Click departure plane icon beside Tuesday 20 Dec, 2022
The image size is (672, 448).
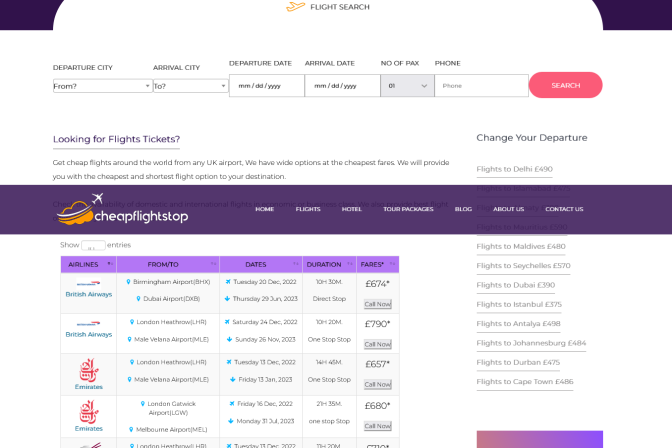[x=228, y=282]
